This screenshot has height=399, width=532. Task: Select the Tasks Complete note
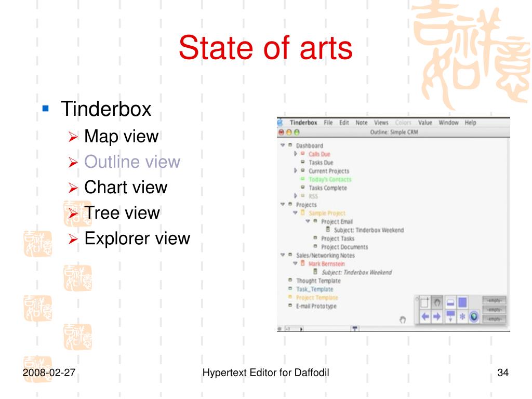click(328, 188)
